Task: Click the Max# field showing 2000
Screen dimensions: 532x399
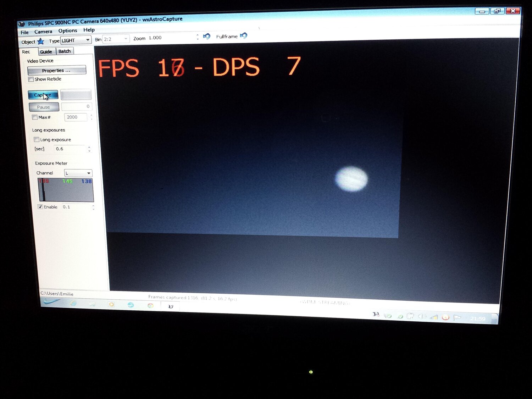Action: (76, 117)
